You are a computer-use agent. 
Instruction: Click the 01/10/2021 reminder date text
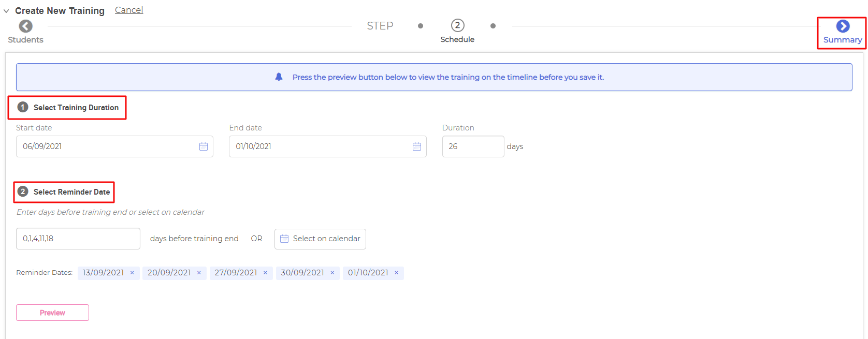[x=368, y=273]
